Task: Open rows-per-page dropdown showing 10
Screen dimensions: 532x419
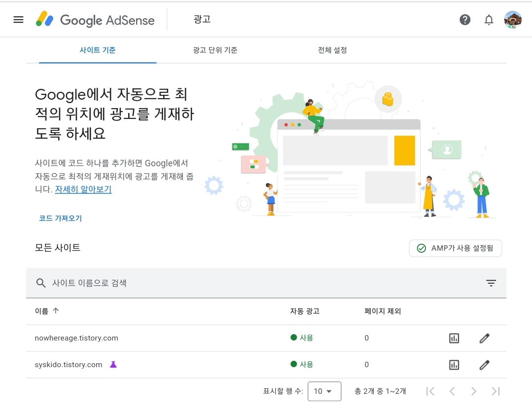Action: point(324,391)
